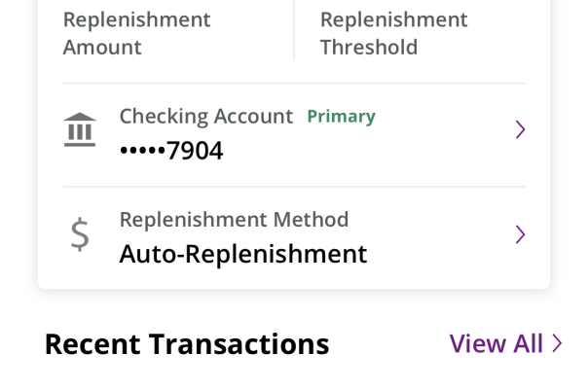Image resolution: width=588 pixels, height=389 pixels.
Task: Click the bank building icon
Action: click(x=80, y=129)
